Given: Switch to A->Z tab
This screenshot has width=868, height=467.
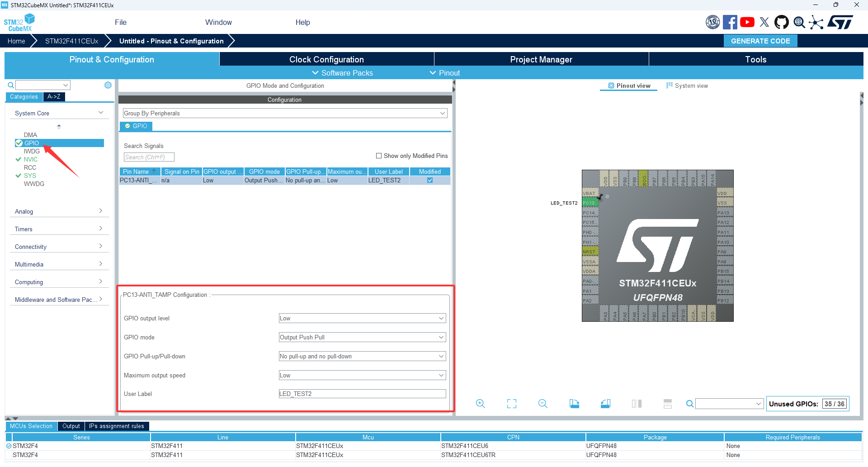Looking at the screenshot, I should 54,96.
